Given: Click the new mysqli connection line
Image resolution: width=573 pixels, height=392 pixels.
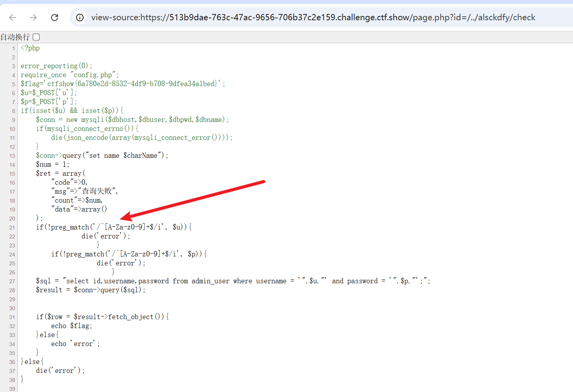Looking at the screenshot, I should (132, 120).
